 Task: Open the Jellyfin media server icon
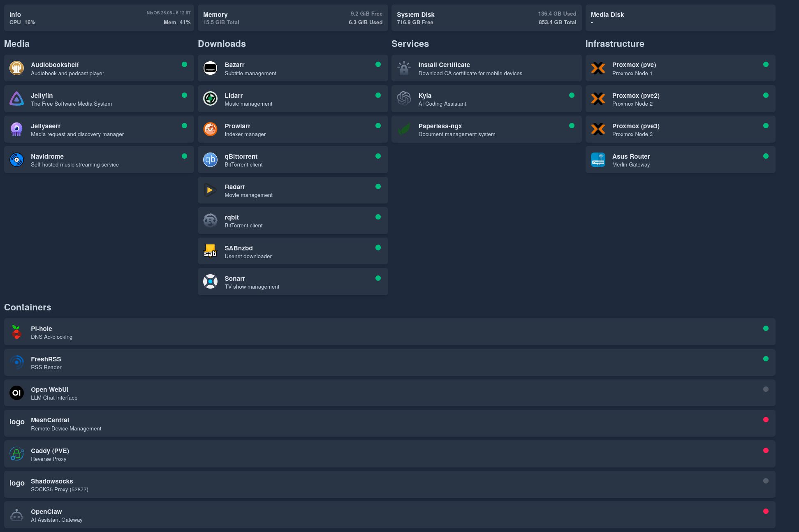[16, 99]
